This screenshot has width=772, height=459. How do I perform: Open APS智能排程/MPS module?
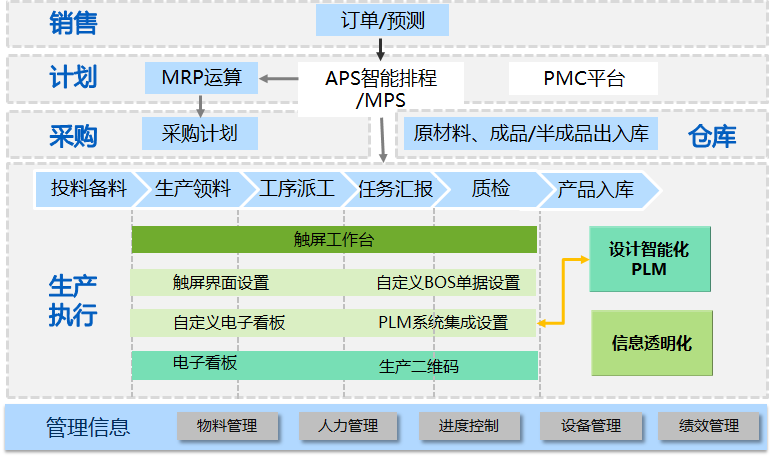pos(381,88)
